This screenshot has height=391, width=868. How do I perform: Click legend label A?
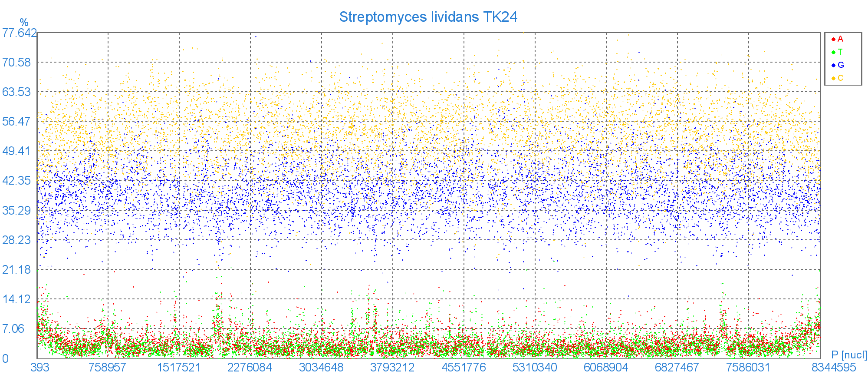tap(840, 39)
